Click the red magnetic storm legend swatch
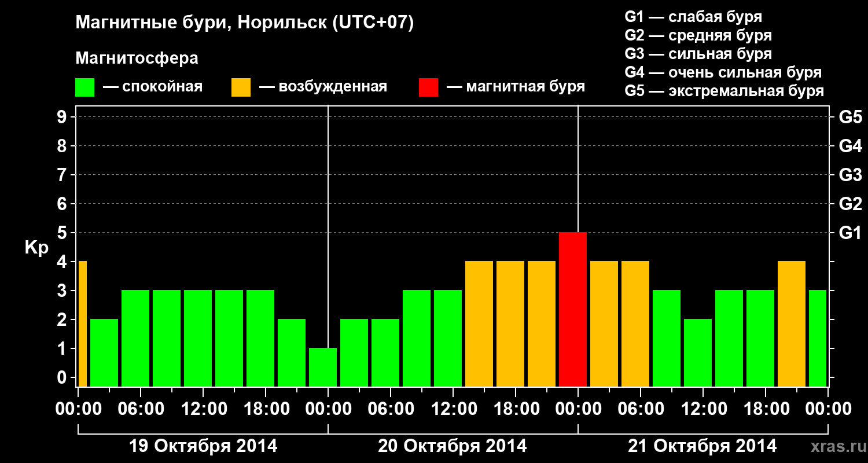This screenshot has height=463, width=868. [428, 87]
